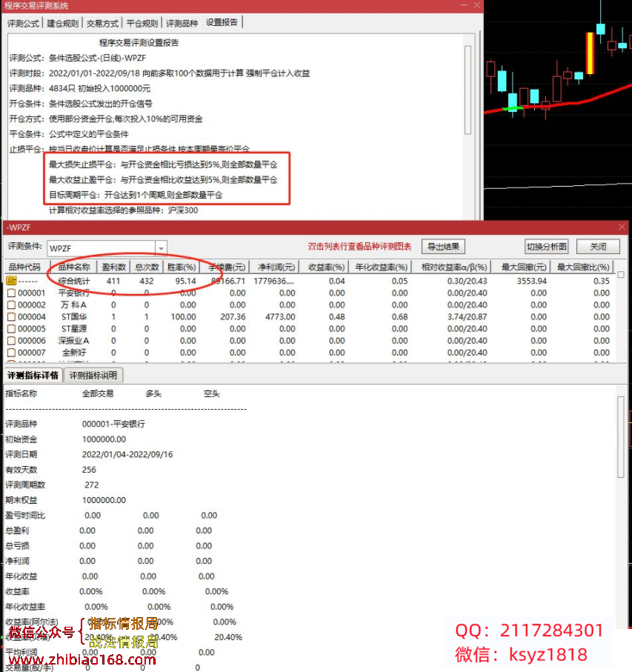Click the 关闭 button

(598, 247)
